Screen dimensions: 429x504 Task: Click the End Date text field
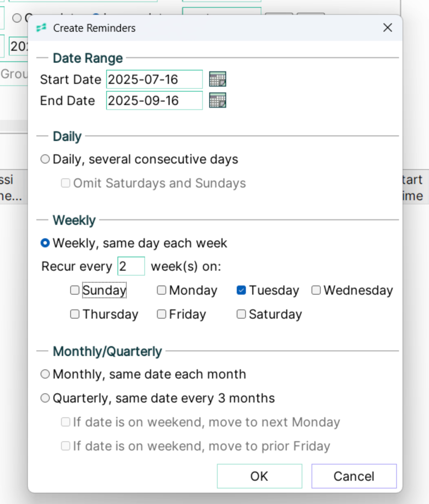[154, 100]
